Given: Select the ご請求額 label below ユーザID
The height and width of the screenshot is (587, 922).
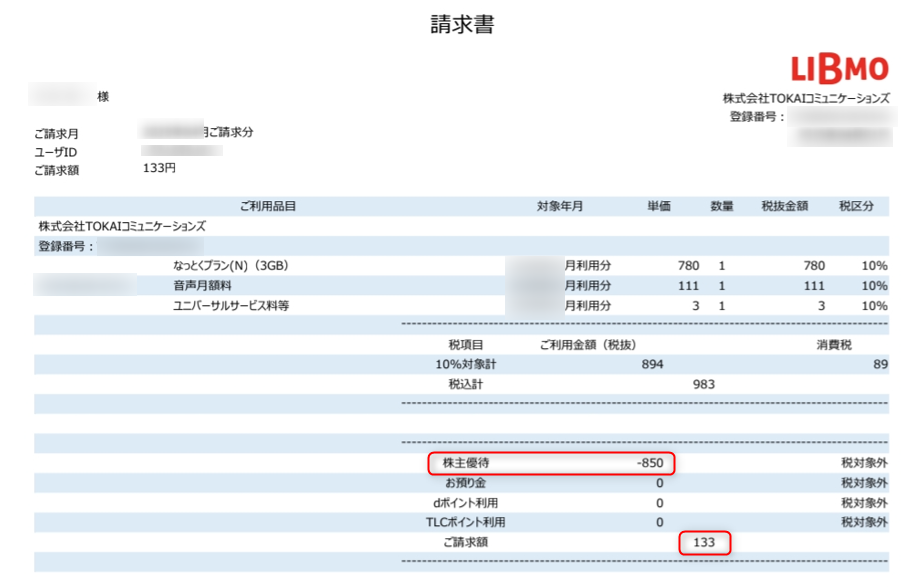Looking at the screenshot, I should [56, 171].
